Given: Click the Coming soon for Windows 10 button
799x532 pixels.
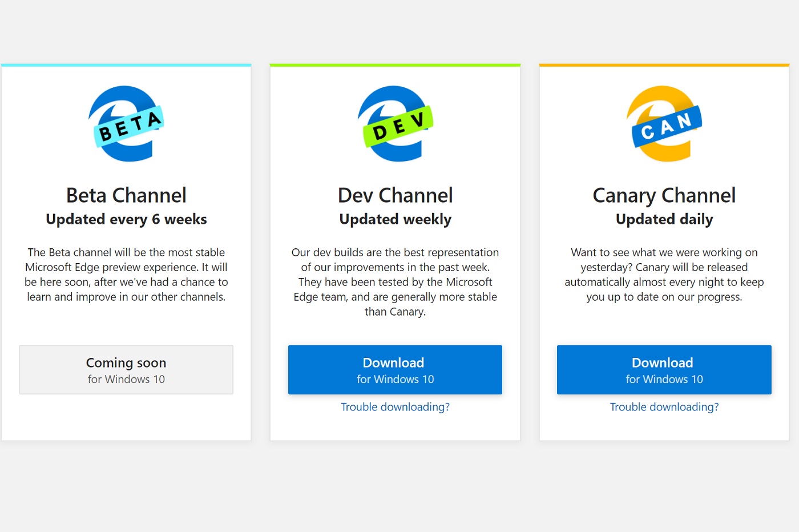Looking at the screenshot, I should (x=126, y=370).
